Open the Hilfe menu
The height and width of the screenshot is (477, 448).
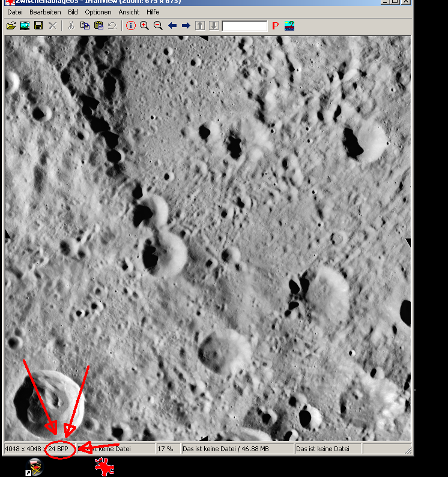tap(153, 12)
